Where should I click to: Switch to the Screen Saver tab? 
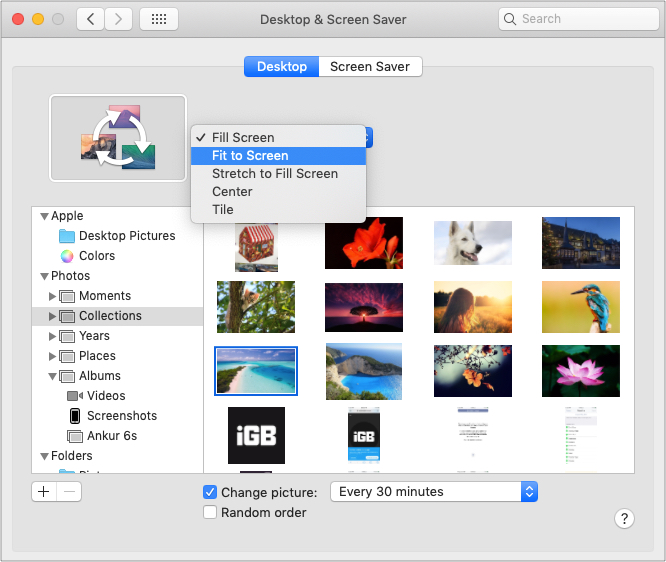pos(370,67)
